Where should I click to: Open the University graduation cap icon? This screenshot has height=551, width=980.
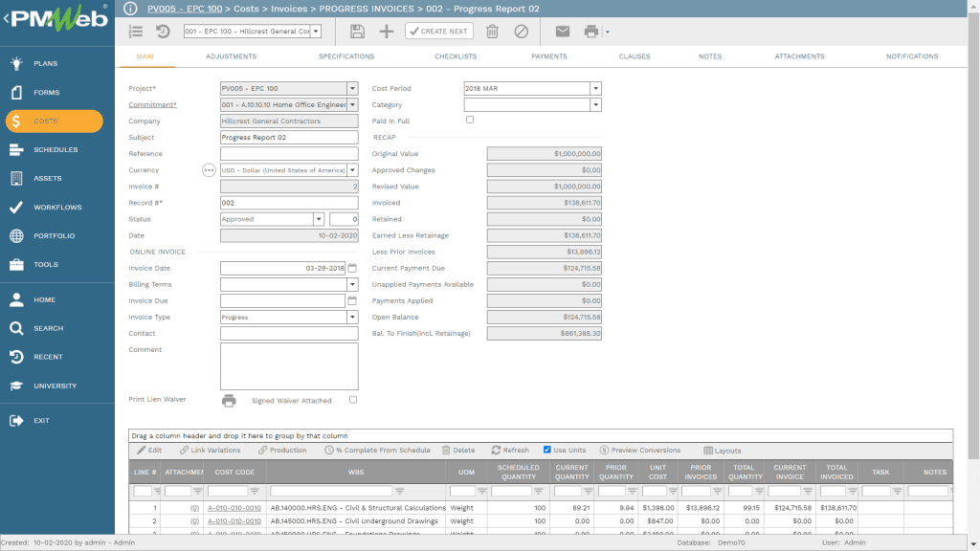coord(17,386)
